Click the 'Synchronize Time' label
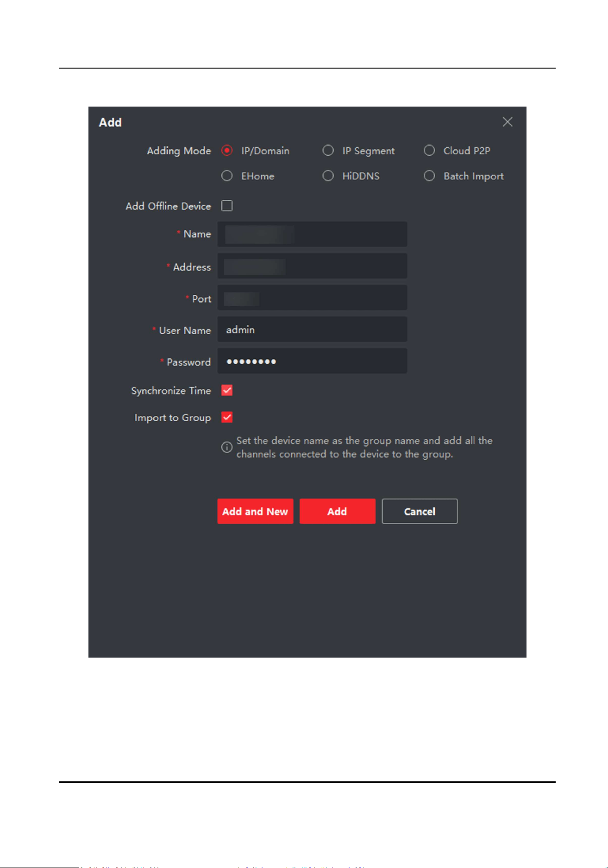 click(171, 391)
